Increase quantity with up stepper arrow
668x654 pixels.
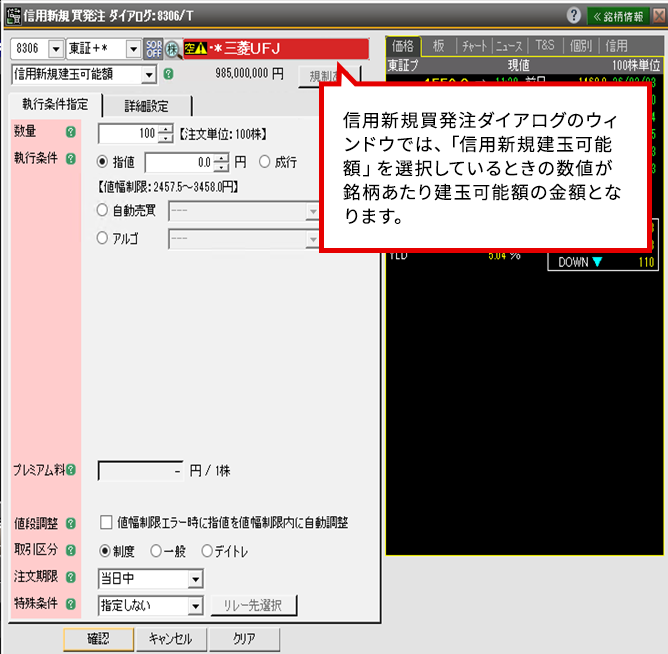(x=165, y=129)
